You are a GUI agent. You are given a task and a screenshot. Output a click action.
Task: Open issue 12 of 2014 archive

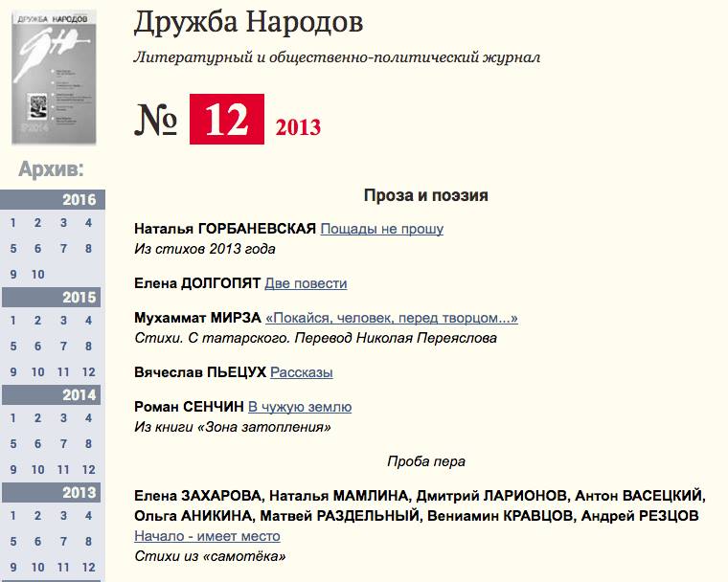tap(88, 470)
